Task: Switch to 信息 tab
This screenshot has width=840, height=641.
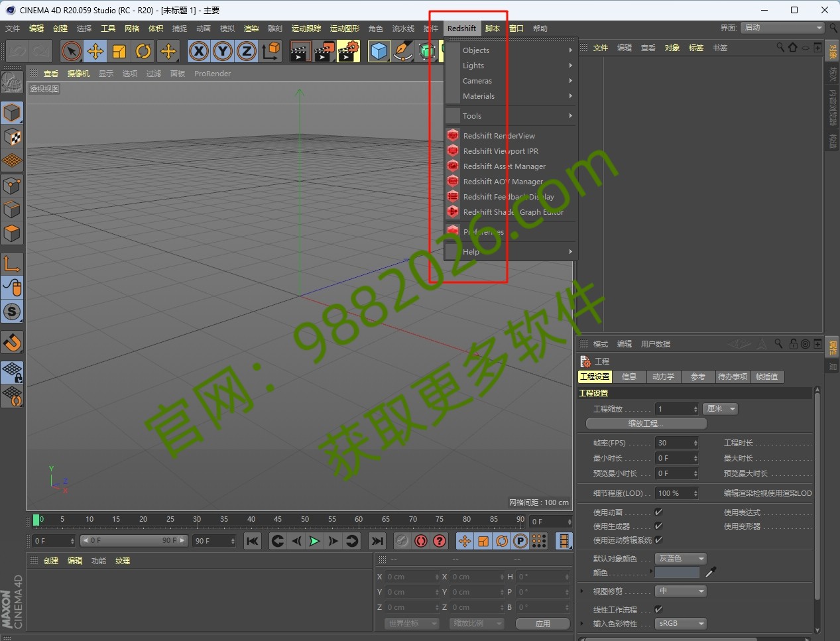Action: click(x=629, y=377)
